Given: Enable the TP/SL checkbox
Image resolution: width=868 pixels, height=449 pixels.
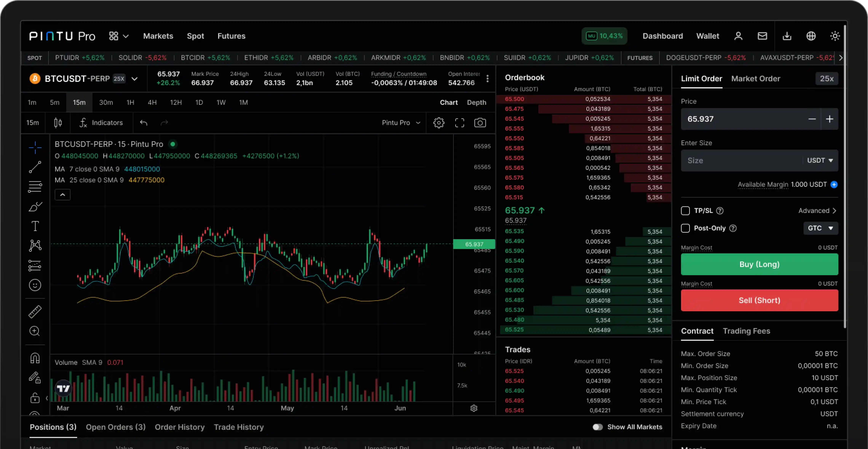Looking at the screenshot, I should coord(685,211).
